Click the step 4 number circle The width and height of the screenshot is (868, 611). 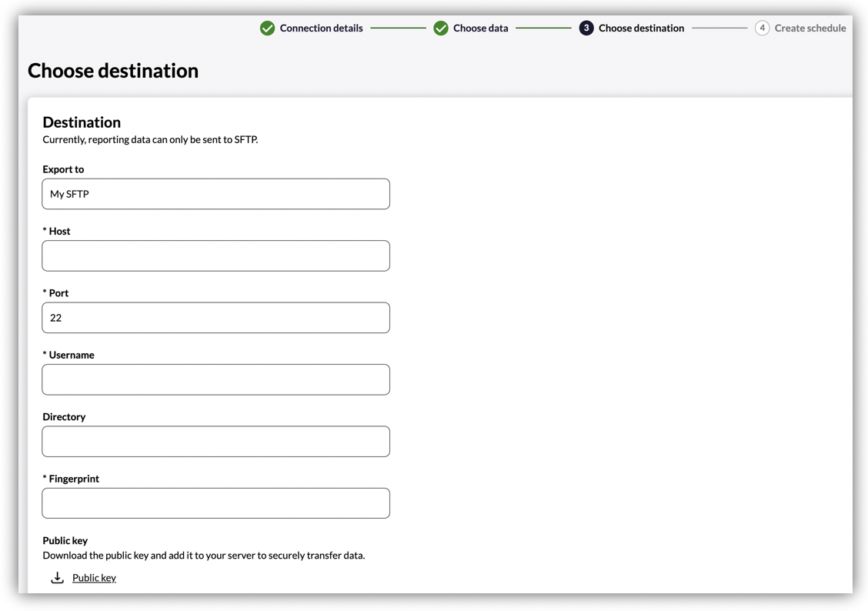762,28
